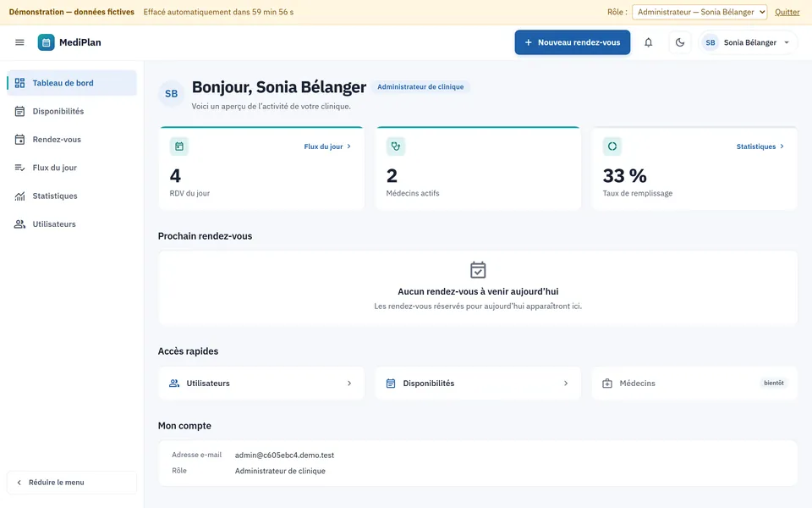Click the Tableau de bord grid icon
812x508 pixels.
pos(19,83)
